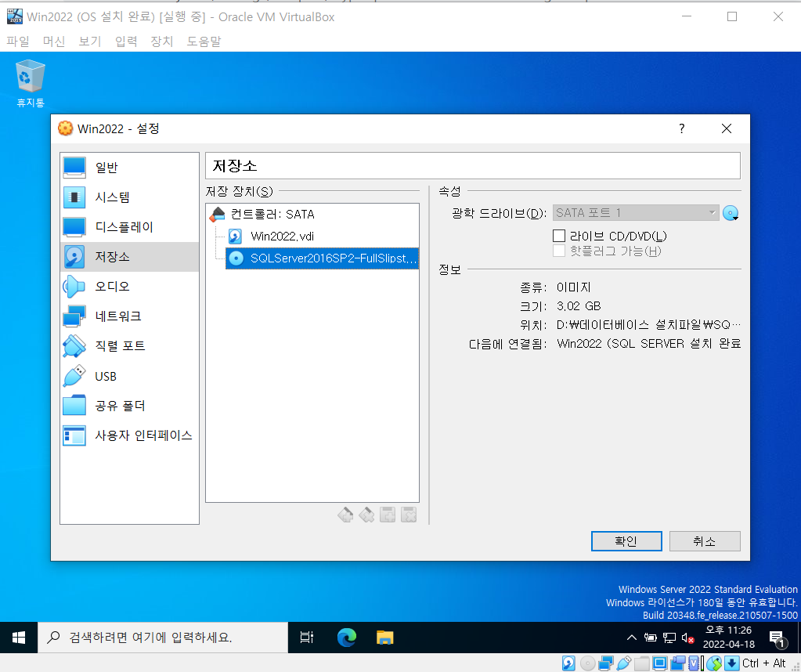Click the remove controller icon below storage tree

(x=366, y=515)
